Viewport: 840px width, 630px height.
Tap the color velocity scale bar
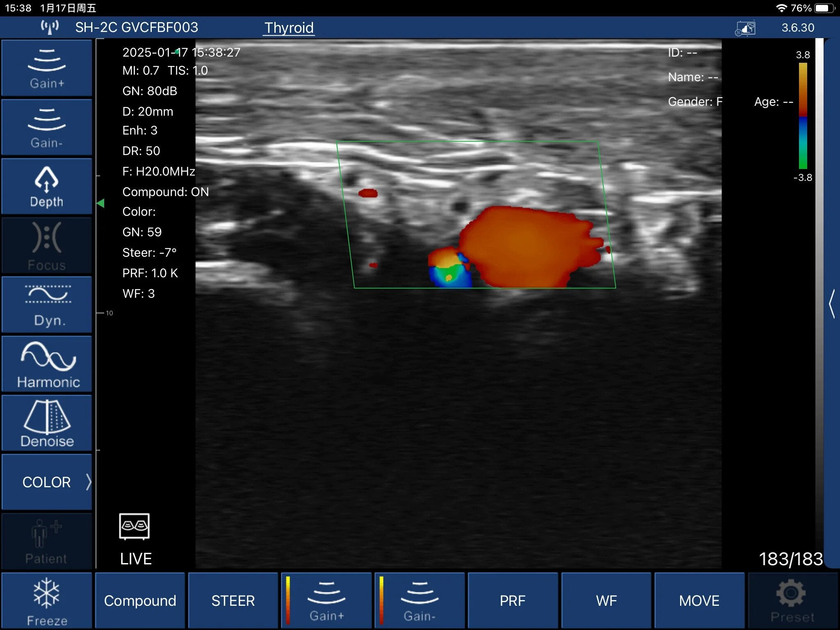803,116
